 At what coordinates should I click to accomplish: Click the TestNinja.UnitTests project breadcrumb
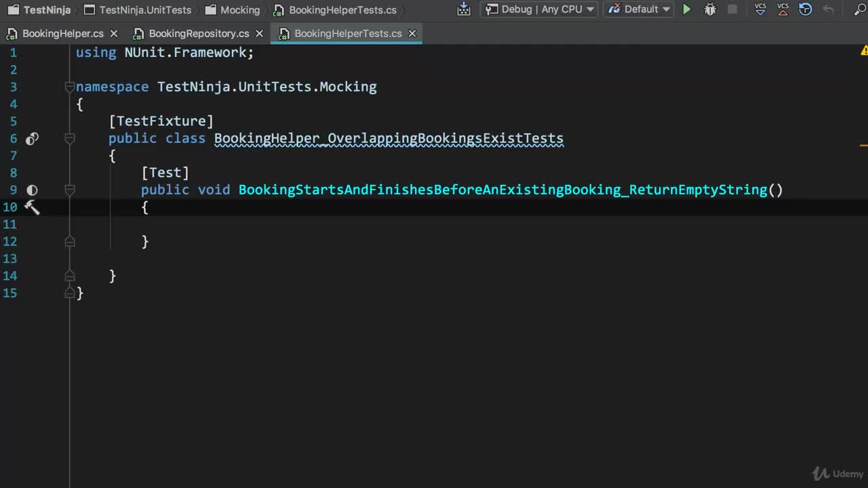(x=138, y=9)
